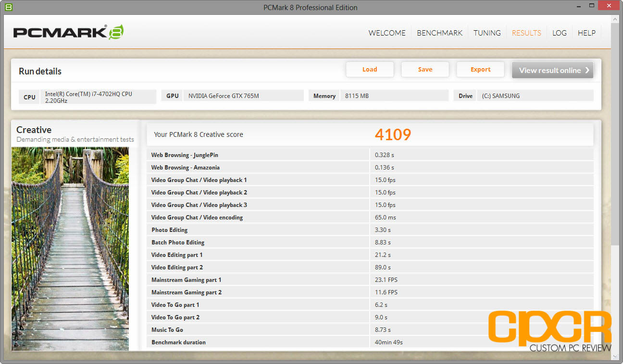Click the 8.83 s result value
The width and height of the screenshot is (623, 364).
(383, 243)
